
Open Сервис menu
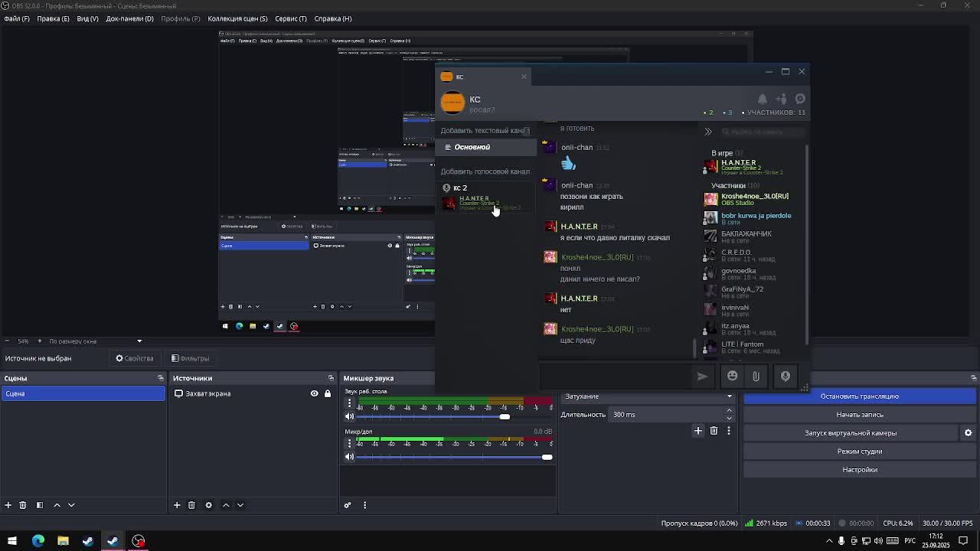pyautogui.click(x=290, y=18)
